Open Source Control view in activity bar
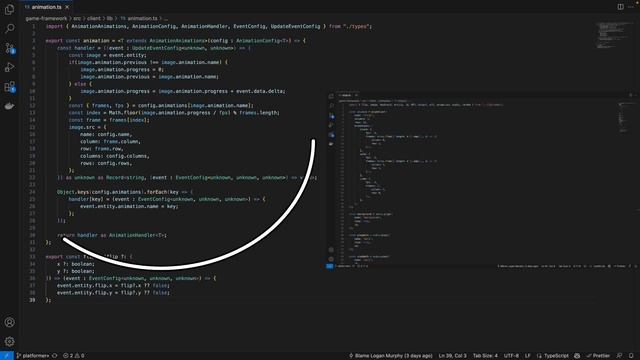 (x=9, y=48)
